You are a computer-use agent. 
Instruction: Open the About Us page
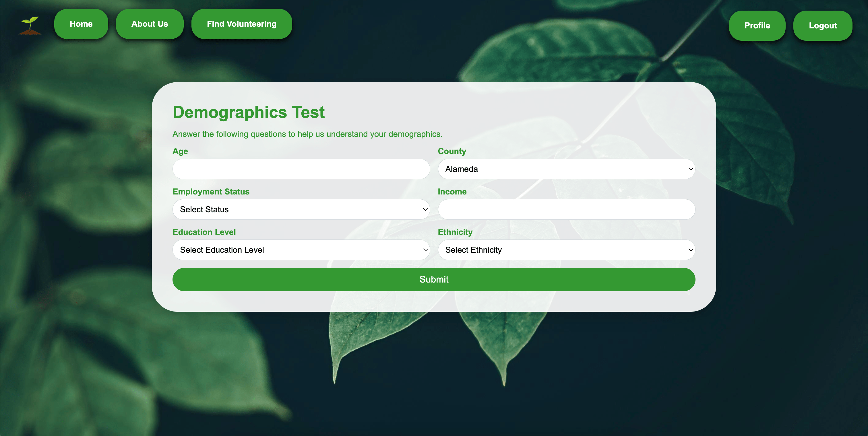150,24
